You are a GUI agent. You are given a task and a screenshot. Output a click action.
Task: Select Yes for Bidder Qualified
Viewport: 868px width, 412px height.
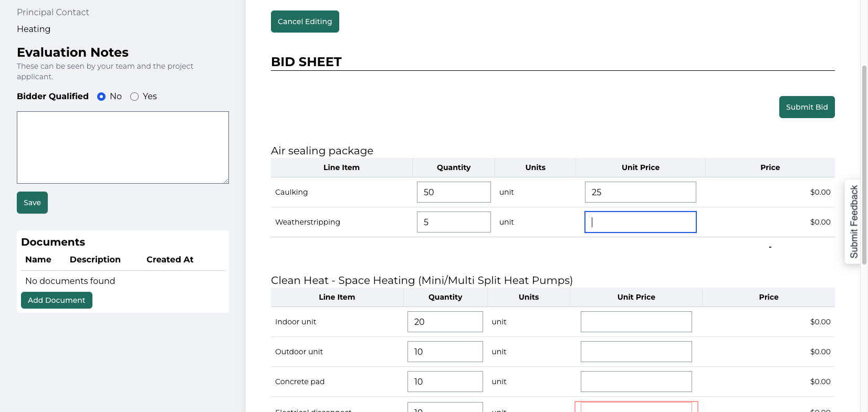point(134,97)
